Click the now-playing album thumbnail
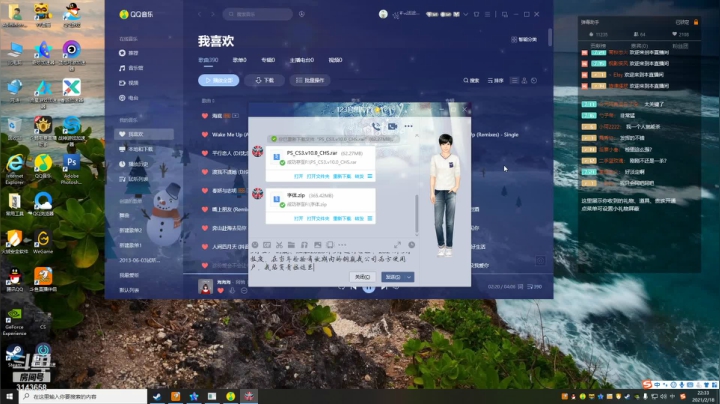 205,286
